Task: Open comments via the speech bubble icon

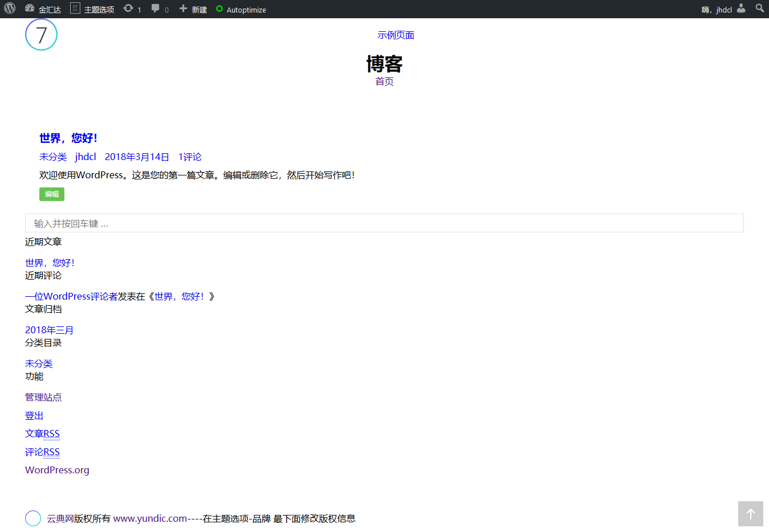Action: [x=156, y=9]
